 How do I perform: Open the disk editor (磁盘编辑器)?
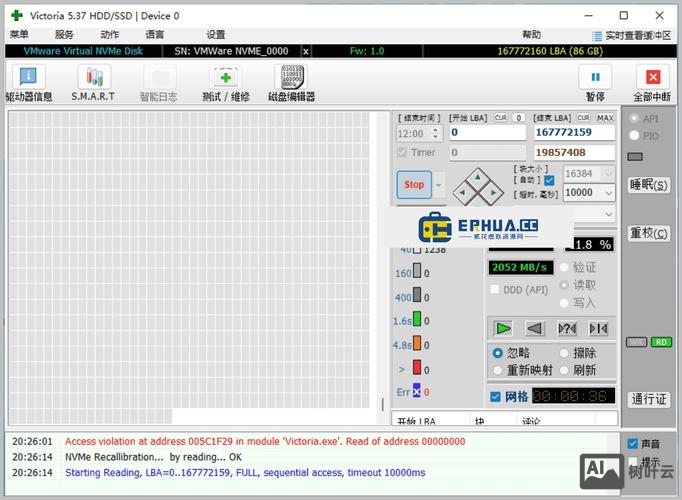[x=291, y=83]
